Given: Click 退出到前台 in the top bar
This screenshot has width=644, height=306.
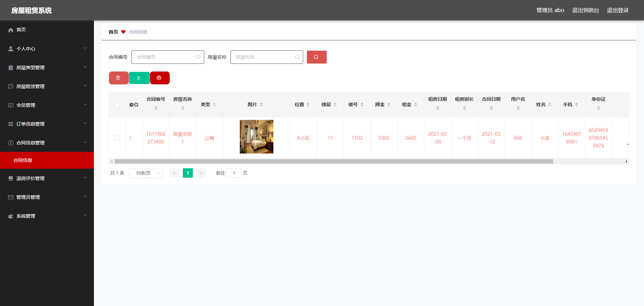Looking at the screenshot, I should tap(585, 10).
